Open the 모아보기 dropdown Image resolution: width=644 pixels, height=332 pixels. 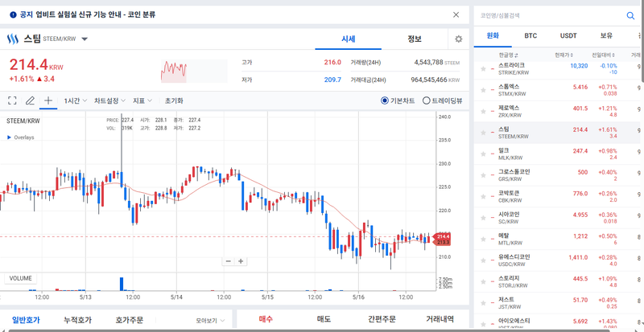click(x=210, y=321)
